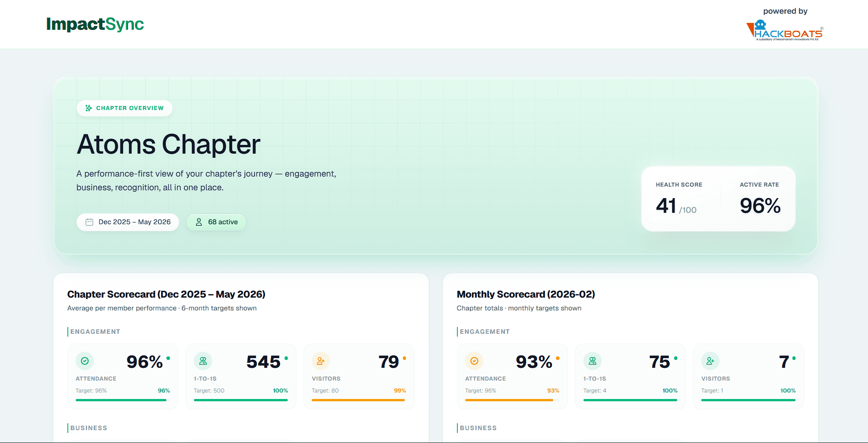Click Chapter Scorecard visitors add-person icon
This screenshot has height=443, width=868.
point(321,361)
